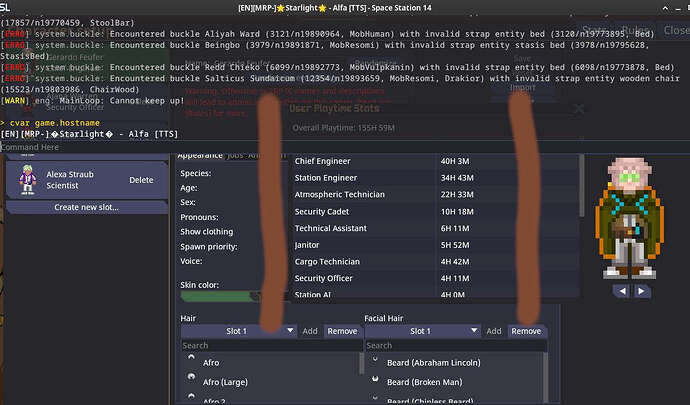Click the Afro (Large) hairstyle icon
This screenshot has height=405, width=690.
(191, 377)
